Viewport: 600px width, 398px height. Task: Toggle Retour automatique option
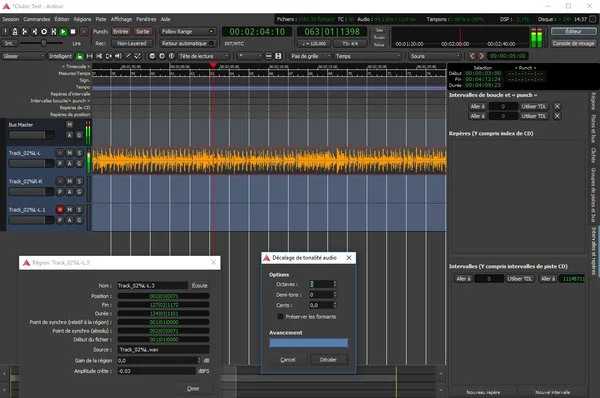pos(188,43)
